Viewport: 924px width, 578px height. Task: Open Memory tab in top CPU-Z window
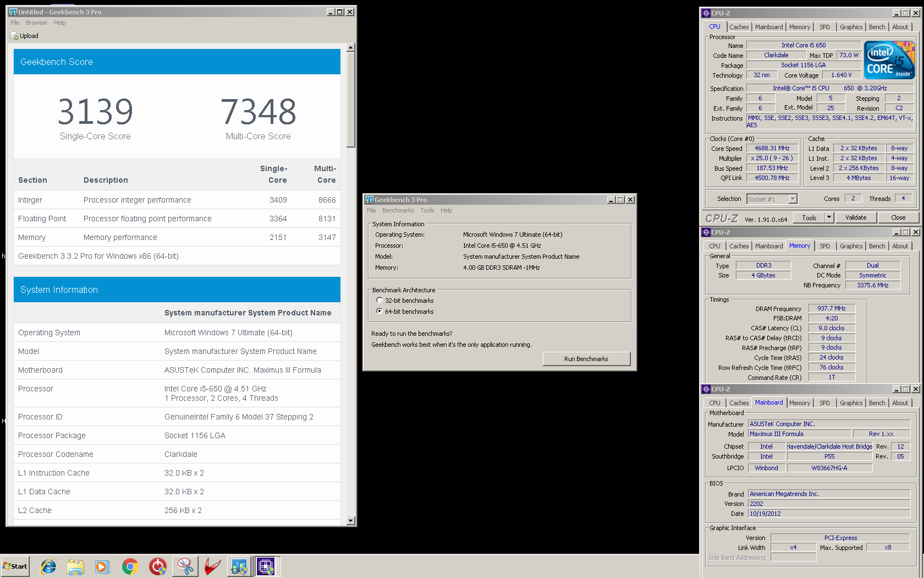800,27
